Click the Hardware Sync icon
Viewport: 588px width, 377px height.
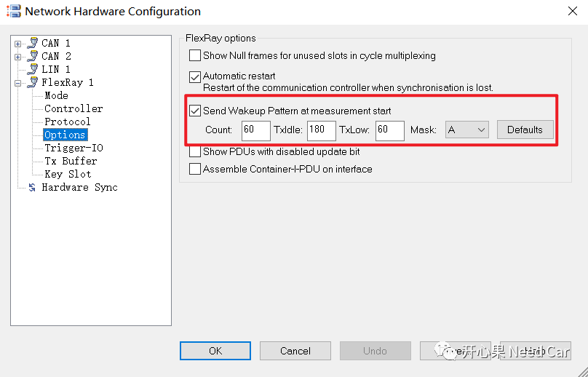[x=32, y=187]
